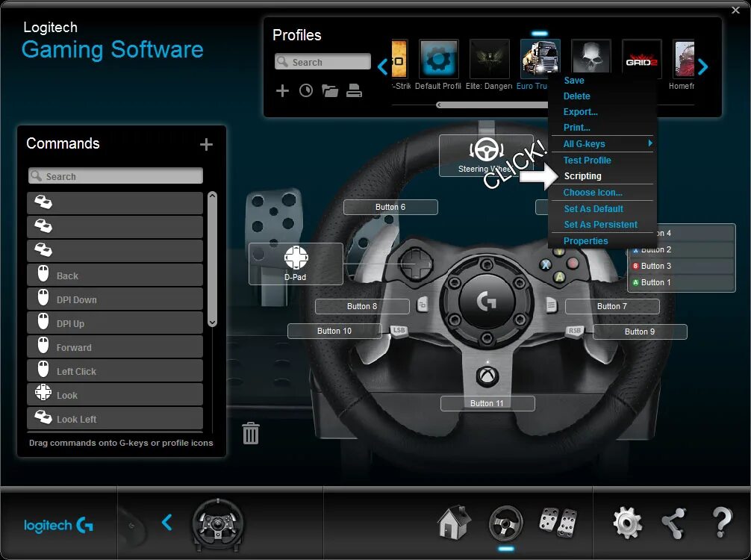Open Properties from the context menu
The image size is (751, 560).
click(x=586, y=241)
